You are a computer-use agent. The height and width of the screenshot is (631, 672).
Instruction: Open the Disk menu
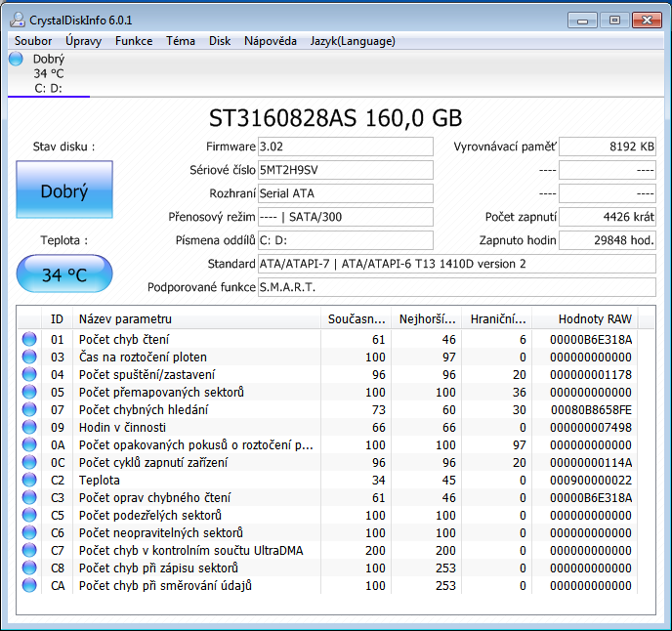(220, 41)
